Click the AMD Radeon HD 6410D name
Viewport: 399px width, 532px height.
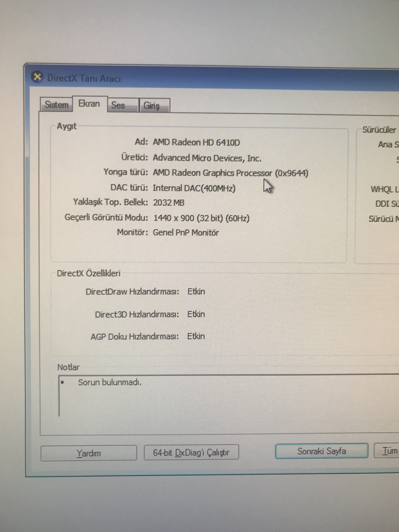pyautogui.click(x=196, y=142)
